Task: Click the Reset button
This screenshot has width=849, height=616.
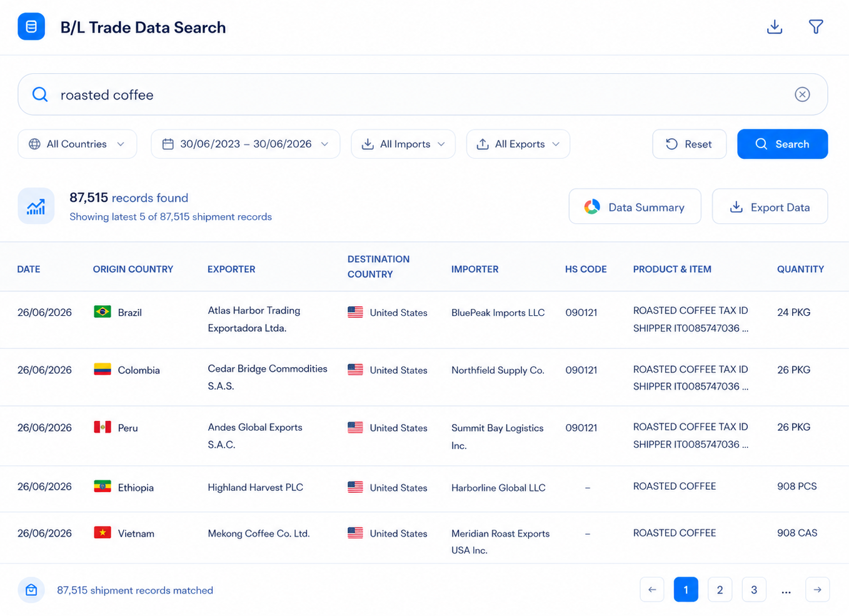Action: click(x=690, y=144)
